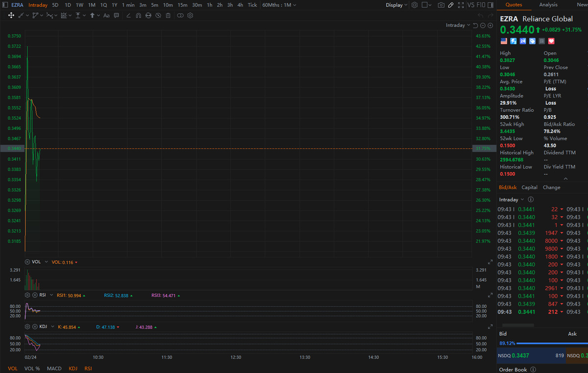Delete drawings with the trash icon

pos(168,16)
